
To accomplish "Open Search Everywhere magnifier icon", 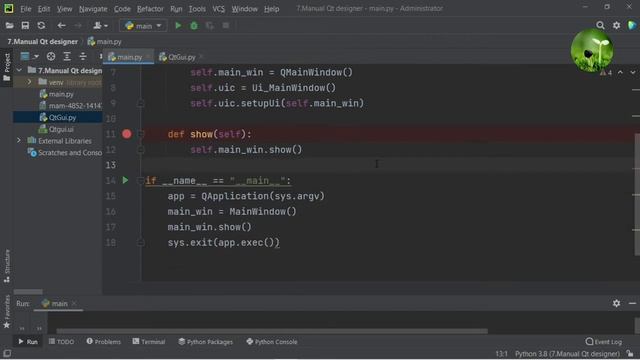I will (x=600, y=26).
